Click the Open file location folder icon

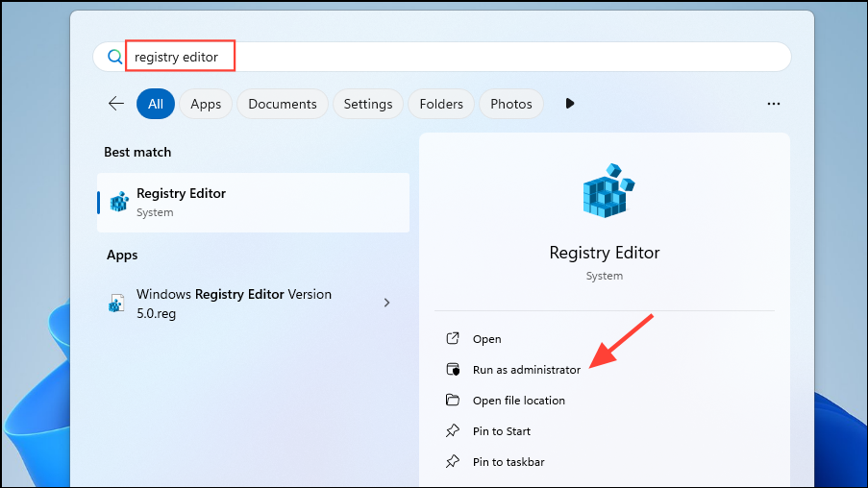tap(453, 400)
